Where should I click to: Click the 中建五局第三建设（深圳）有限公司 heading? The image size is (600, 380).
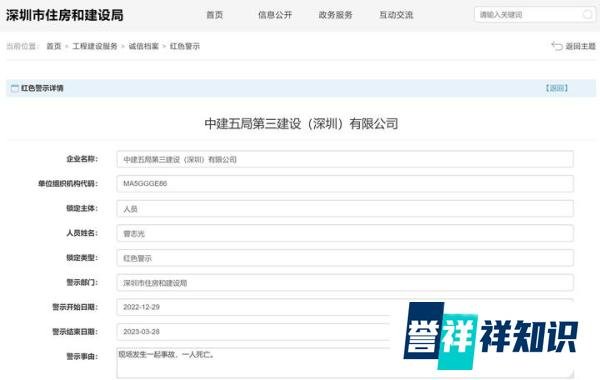point(301,124)
